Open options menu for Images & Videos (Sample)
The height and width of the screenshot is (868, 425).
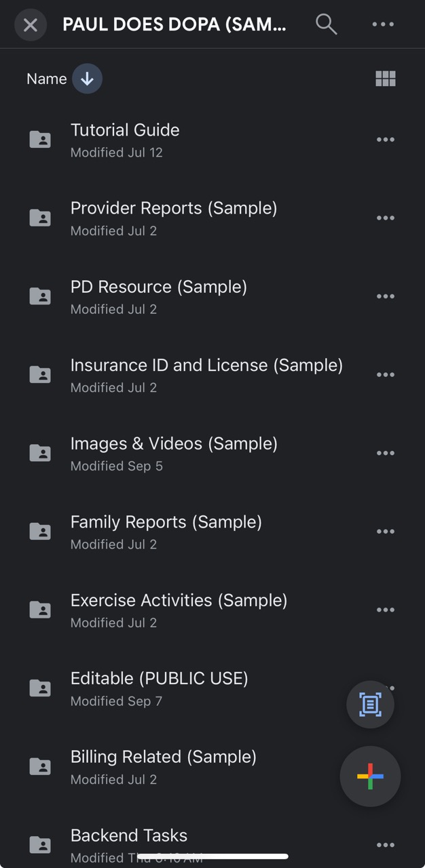click(385, 452)
